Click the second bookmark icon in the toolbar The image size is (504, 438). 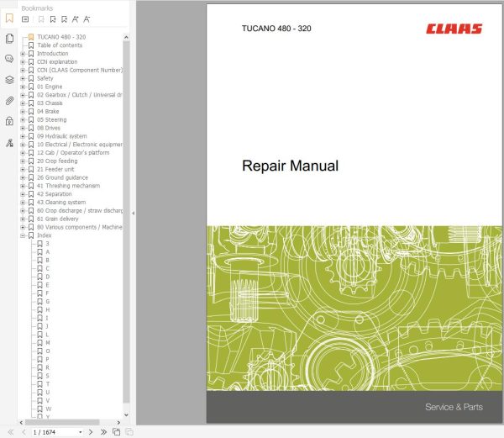pos(64,19)
